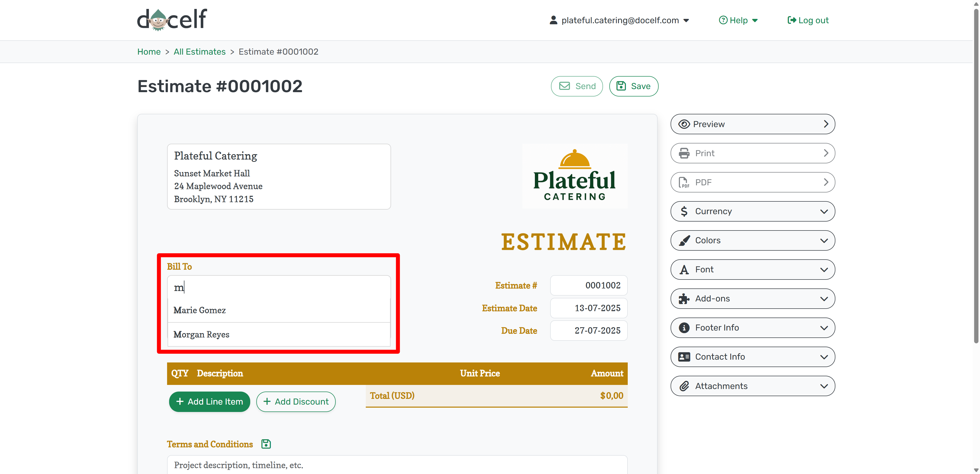Click the $0,00 total amount
The image size is (980, 474).
611,396
